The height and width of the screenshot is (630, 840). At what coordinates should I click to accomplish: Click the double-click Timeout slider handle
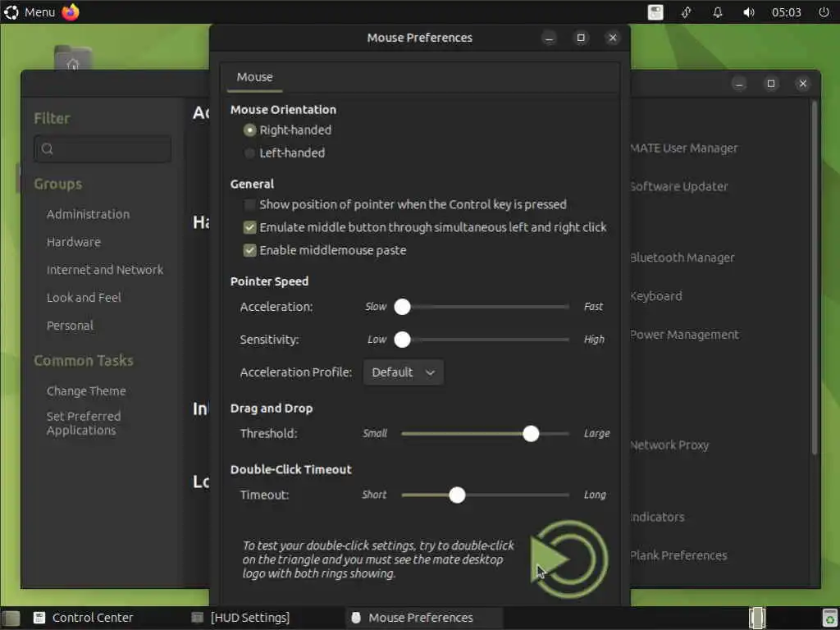point(457,495)
